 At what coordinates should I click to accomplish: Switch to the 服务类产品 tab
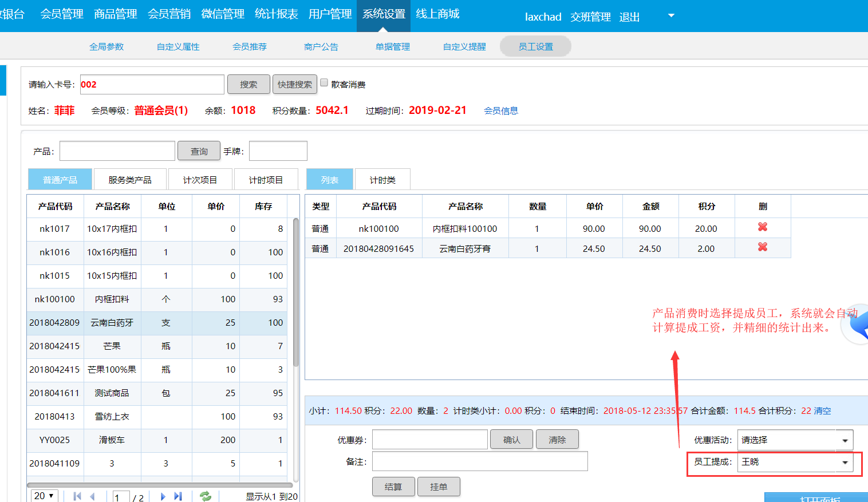click(x=130, y=180)
